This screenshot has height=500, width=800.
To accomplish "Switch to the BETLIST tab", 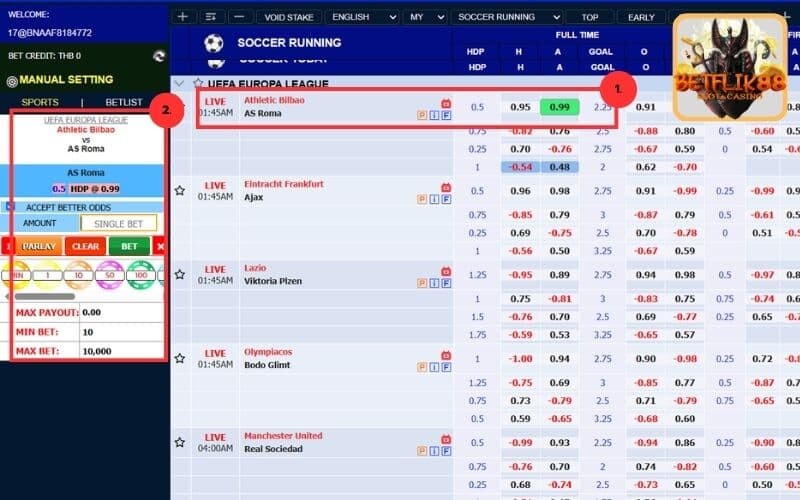I will [124, 102].
